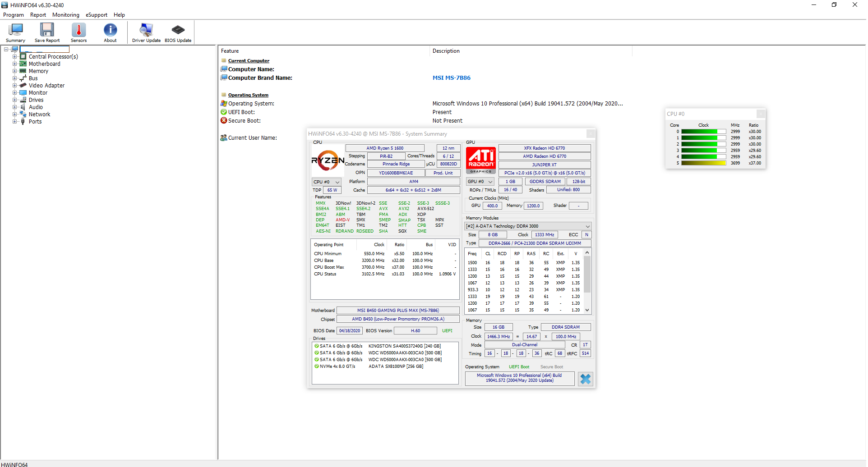The width and height of the screenshot is (868, 467).
Task: Click the root computer name field
Action: [45, 49]
